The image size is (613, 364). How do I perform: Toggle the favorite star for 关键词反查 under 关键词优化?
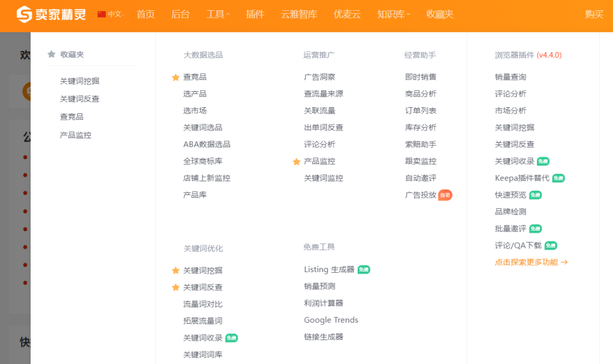pos(175,287)
